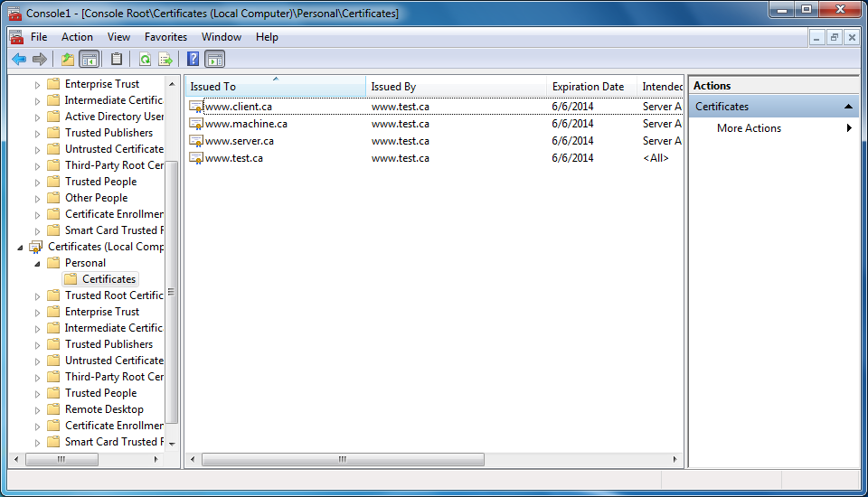
Task: Open More Actions in the Actions pane
Action: pos(749,128)
